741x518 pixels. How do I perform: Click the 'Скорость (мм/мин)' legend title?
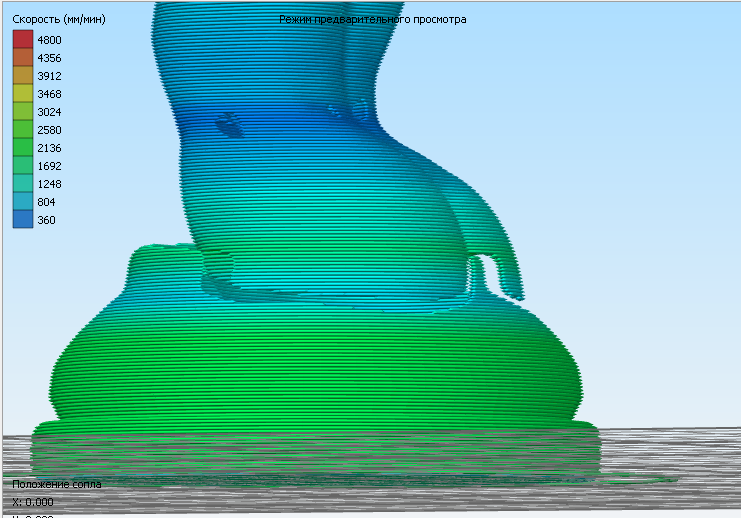(x=59, y=19)
